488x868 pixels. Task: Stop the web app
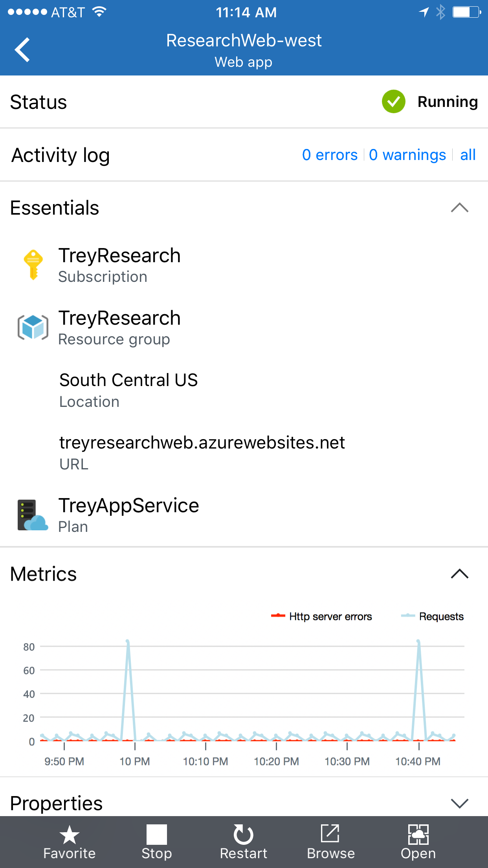(x=156, y=842)
